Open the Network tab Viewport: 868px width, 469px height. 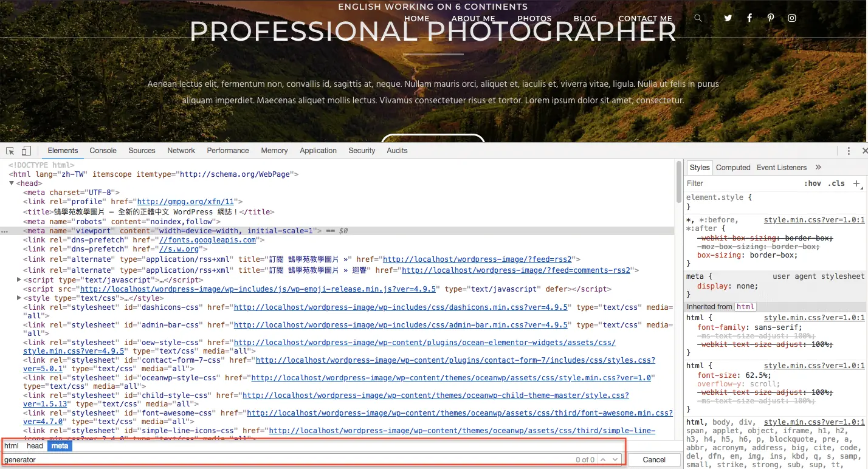[x=181, y=151]
